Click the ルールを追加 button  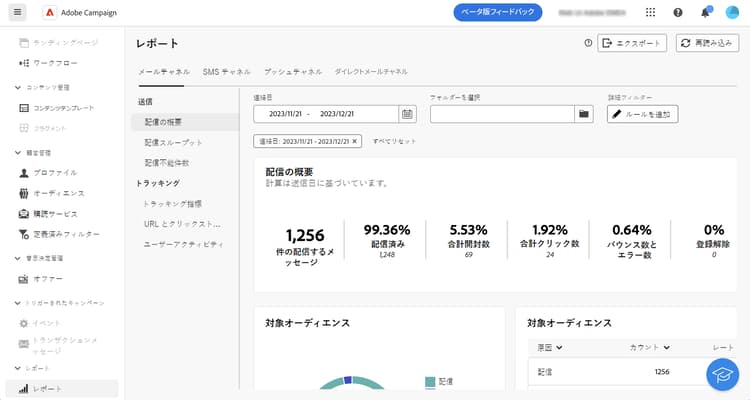[642, 114]
